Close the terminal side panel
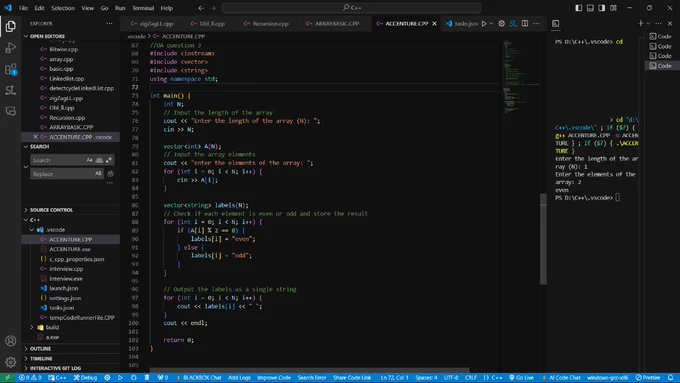680x383 pixels. click(x=670, y=23)
